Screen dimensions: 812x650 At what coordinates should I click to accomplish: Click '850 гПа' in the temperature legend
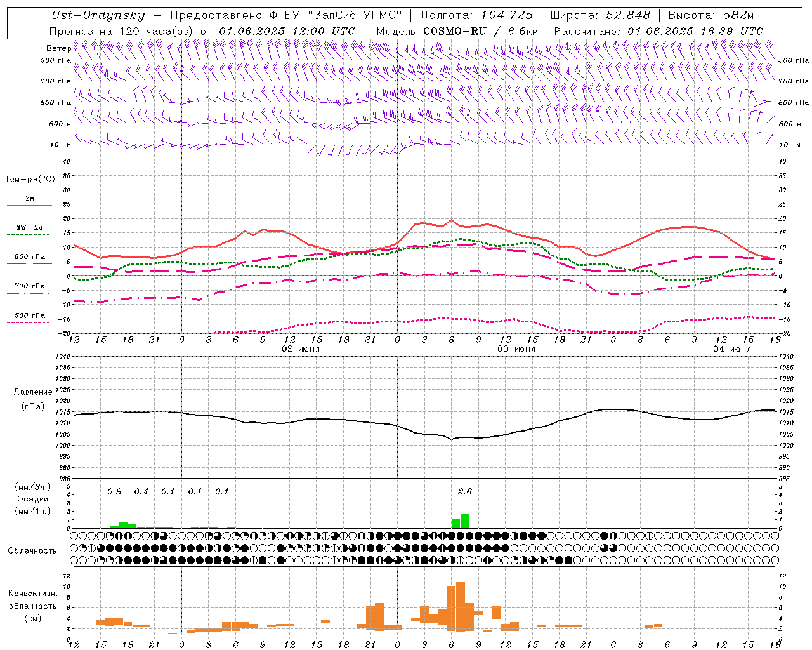tap(30, 257)
